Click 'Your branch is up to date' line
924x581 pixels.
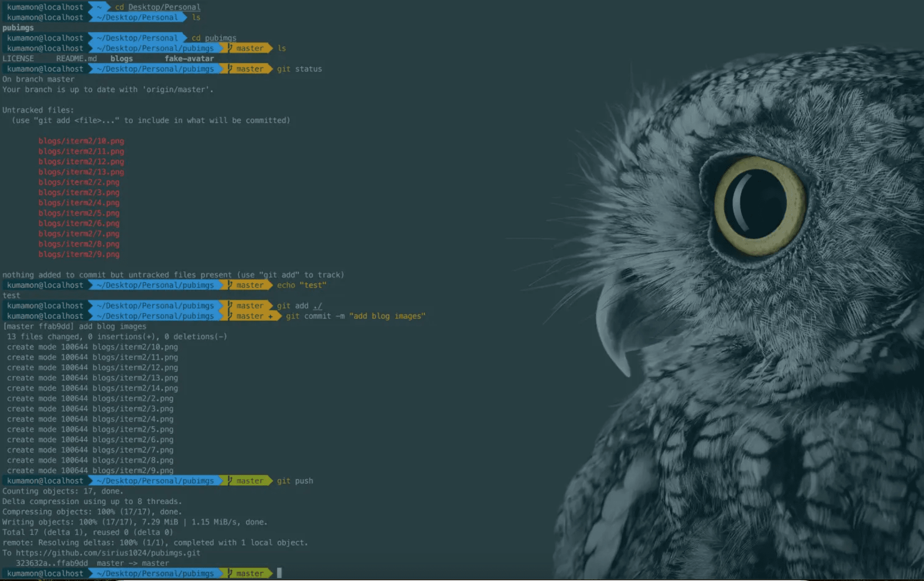[108, 90]
